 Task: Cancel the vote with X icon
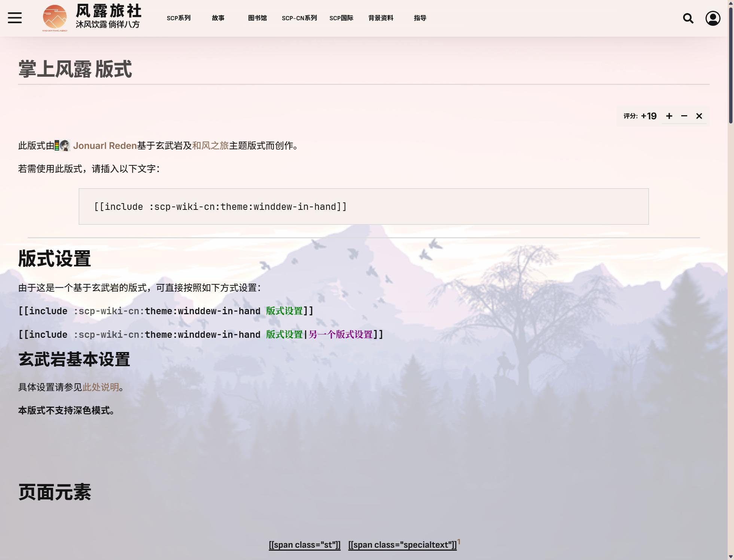coord(699,116)
